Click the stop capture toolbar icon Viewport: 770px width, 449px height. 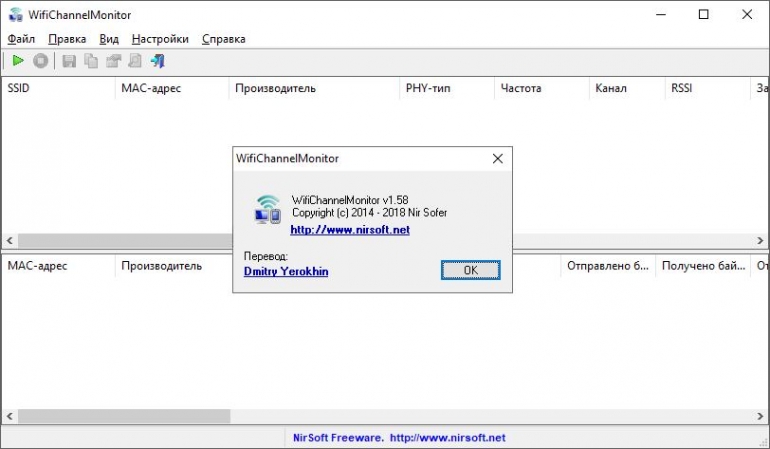[41, 61]
